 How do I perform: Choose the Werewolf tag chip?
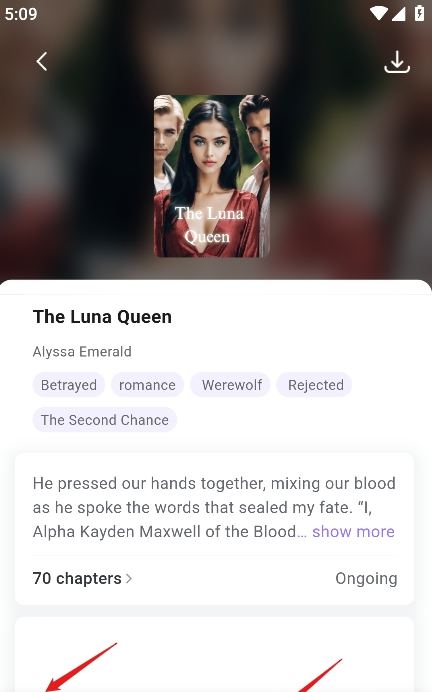tap(230, 385)
